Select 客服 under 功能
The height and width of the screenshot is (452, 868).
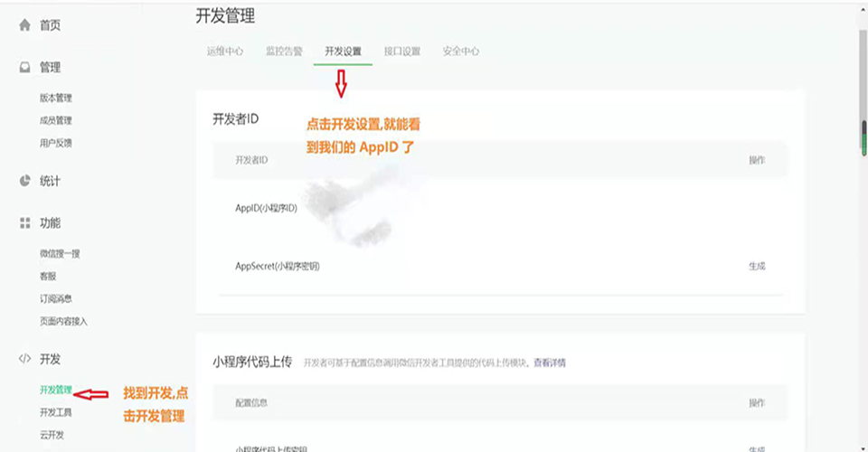click(x=48, y=276)
